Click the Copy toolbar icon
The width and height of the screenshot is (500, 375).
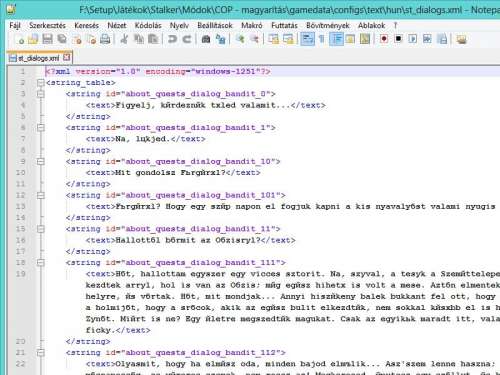click(139, 39)
